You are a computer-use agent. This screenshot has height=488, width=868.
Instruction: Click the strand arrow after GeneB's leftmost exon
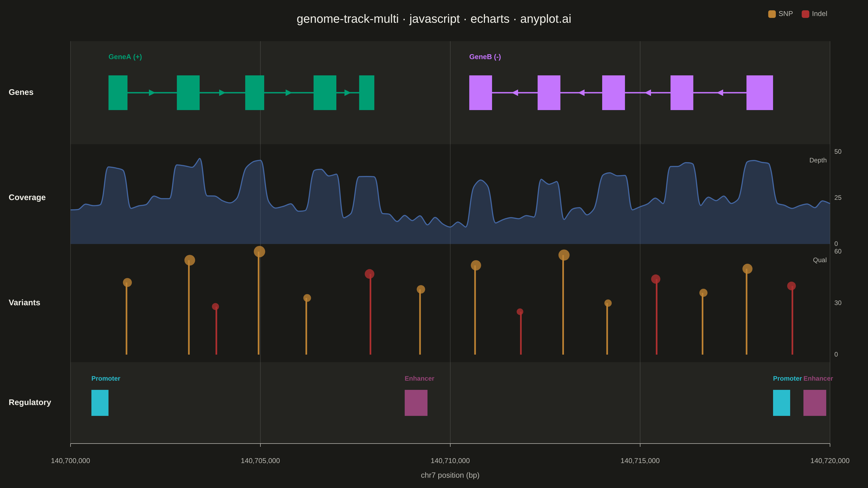click(515, 93)
